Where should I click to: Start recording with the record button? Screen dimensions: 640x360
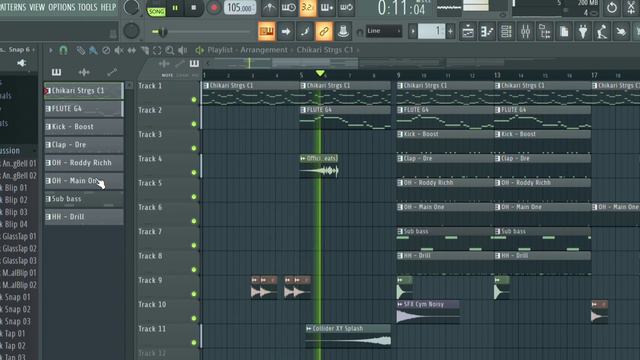(x=213, y=8)
